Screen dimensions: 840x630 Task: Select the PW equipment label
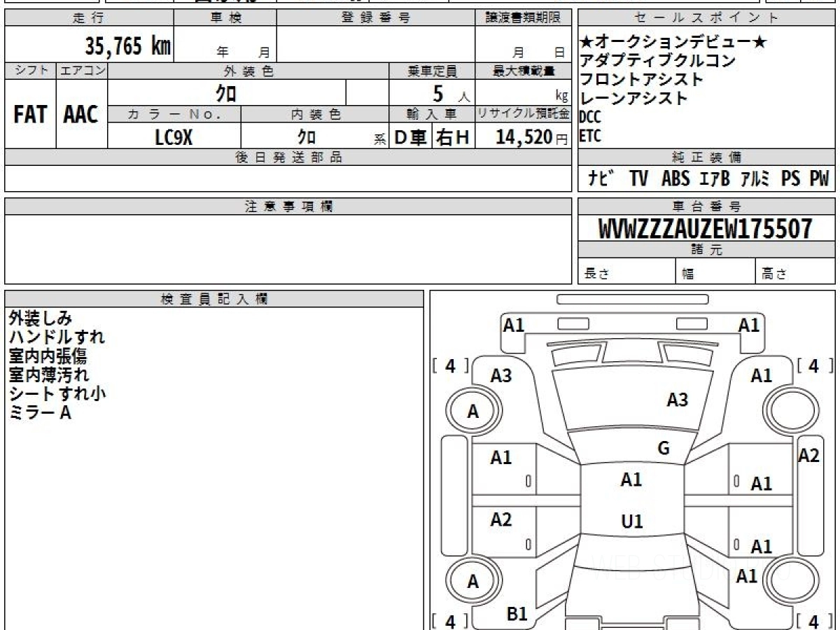point(819,178)
